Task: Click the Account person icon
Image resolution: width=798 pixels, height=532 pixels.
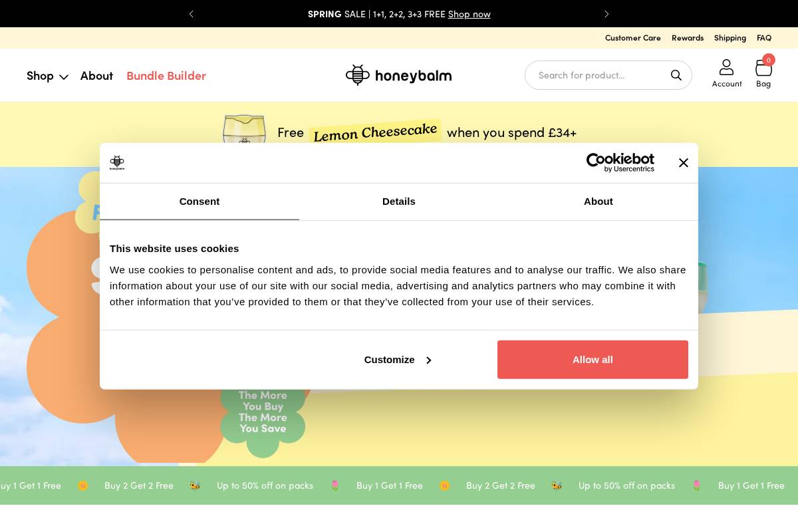Action: (x=727, y=66)
